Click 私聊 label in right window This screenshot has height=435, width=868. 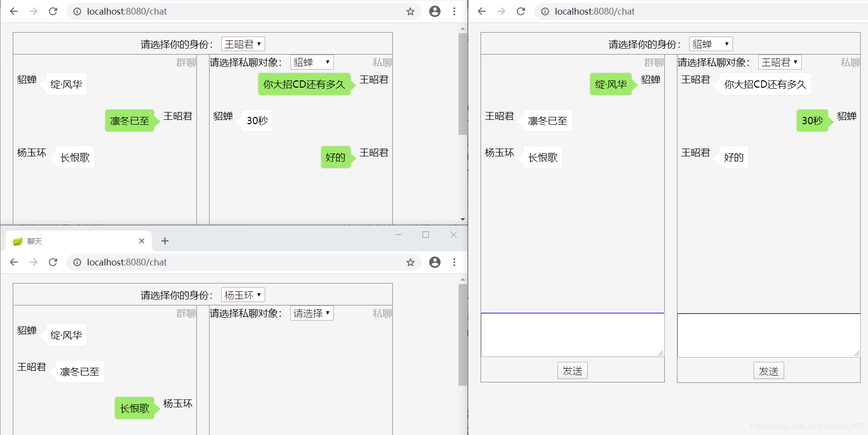[x=850, y=62]
